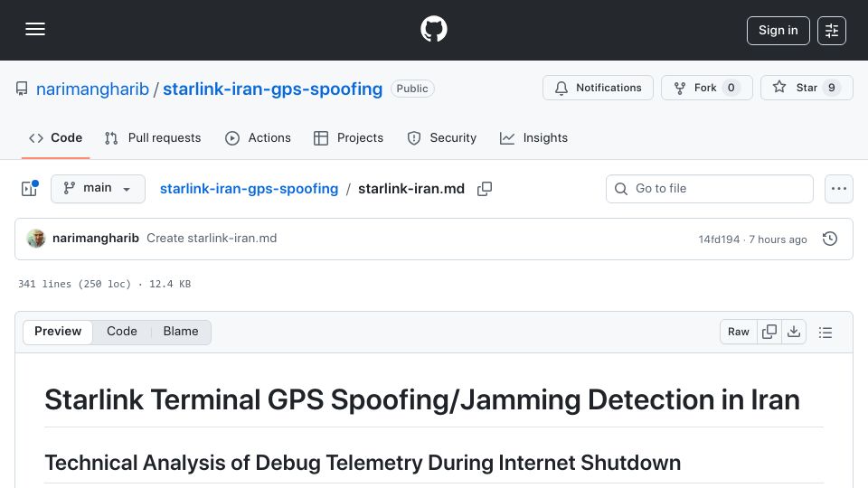Click the repository icon beside narimangharib
Screen dimensions: 868x488
22,89
